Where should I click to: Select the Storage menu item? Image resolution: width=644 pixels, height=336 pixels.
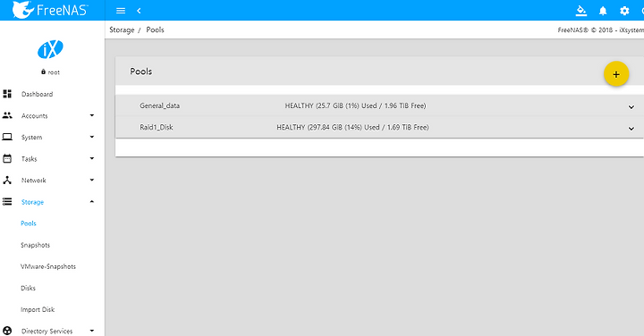(32, 202)
